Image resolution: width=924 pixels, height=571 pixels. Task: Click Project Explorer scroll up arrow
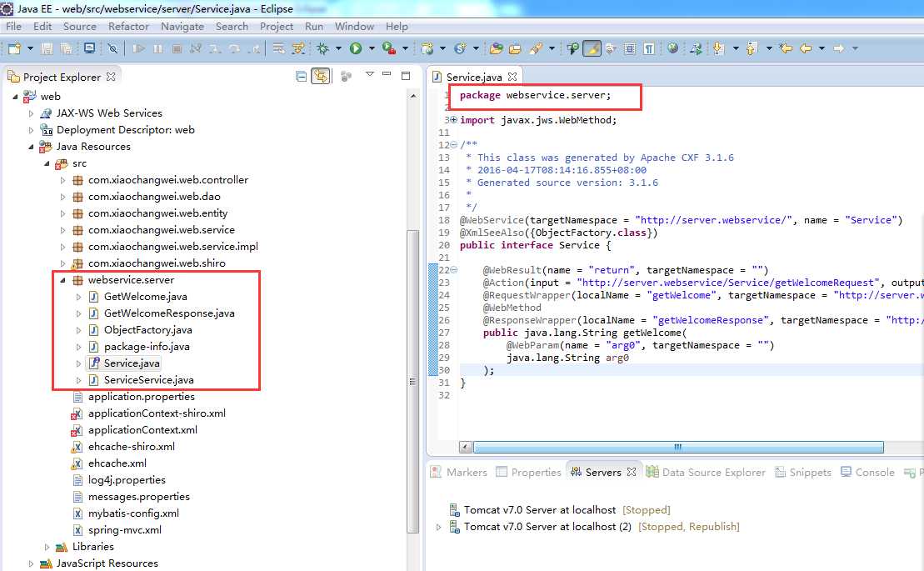click(x=413, y=96)
